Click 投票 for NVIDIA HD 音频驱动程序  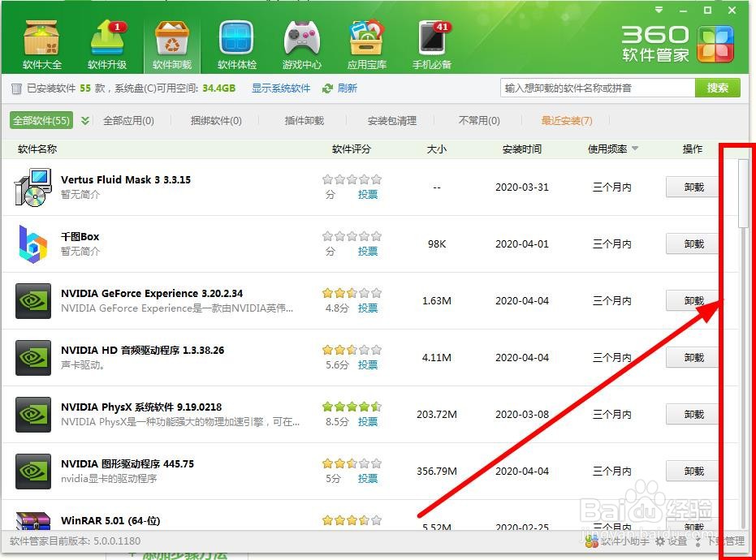click(x=368, y=365)
